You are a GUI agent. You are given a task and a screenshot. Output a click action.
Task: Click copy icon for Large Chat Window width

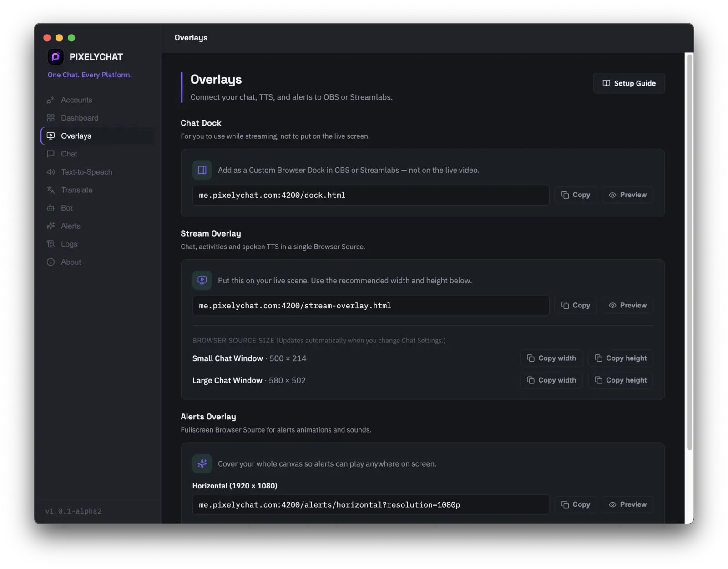(531, 380)
